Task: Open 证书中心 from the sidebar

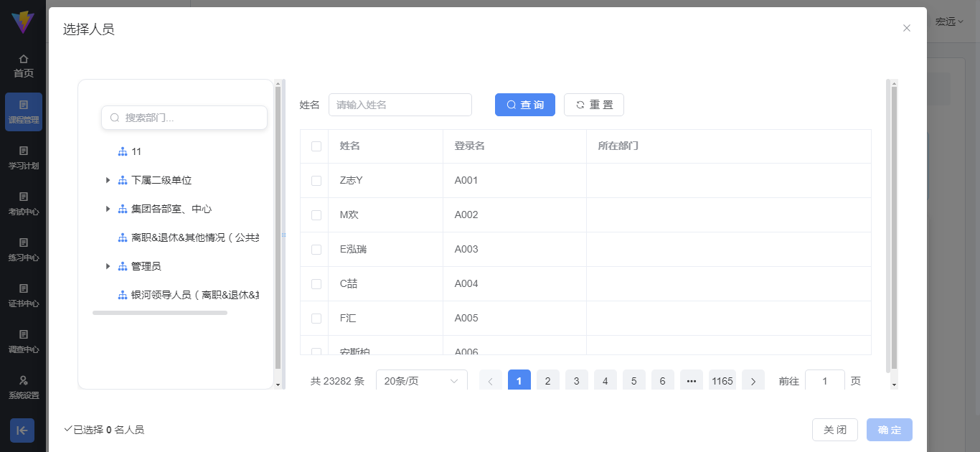Action: click(x=24, y=295)
